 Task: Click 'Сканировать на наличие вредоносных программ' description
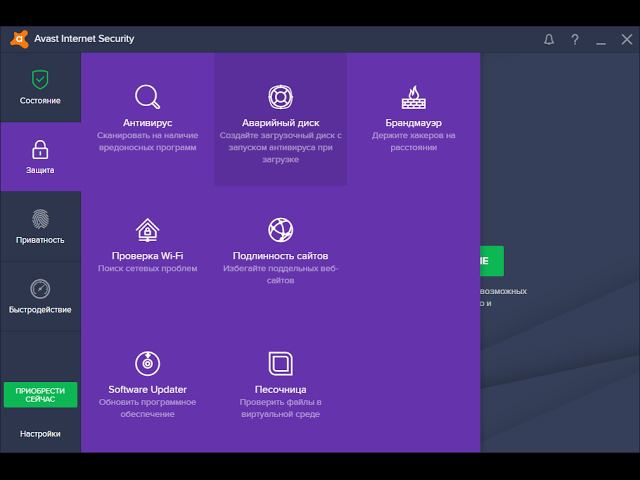point(147,141)
